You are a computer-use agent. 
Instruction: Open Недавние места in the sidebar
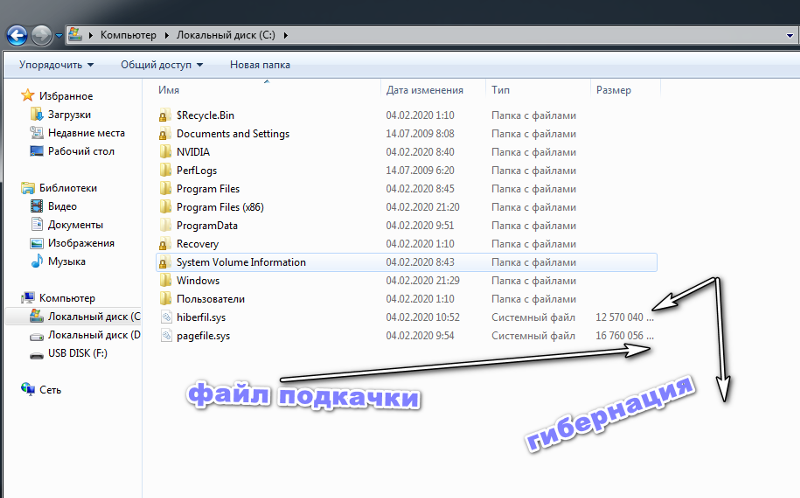click(x=86, y=133)
